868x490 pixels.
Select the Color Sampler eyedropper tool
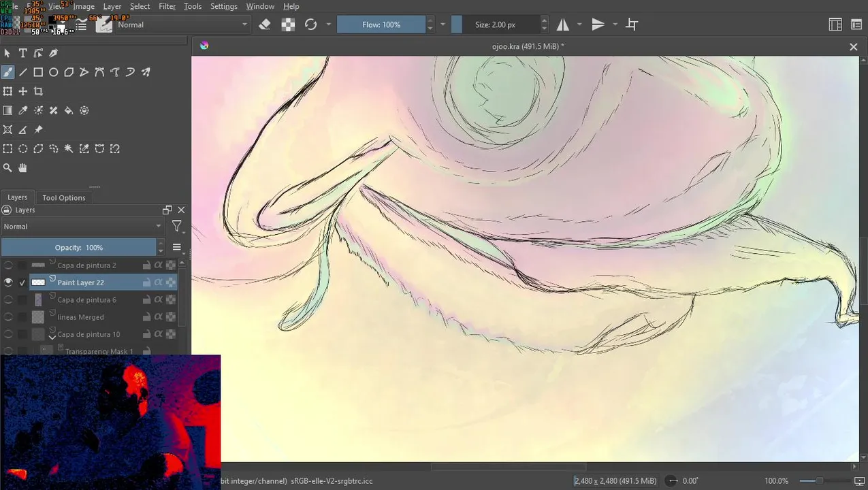22,110
